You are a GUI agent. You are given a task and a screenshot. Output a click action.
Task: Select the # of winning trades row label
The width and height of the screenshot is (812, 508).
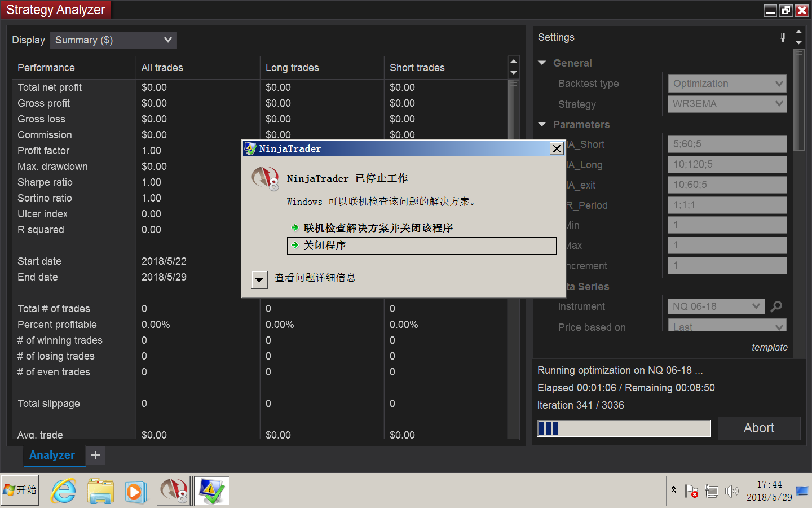pyautogui.click(x=60, y=340)
